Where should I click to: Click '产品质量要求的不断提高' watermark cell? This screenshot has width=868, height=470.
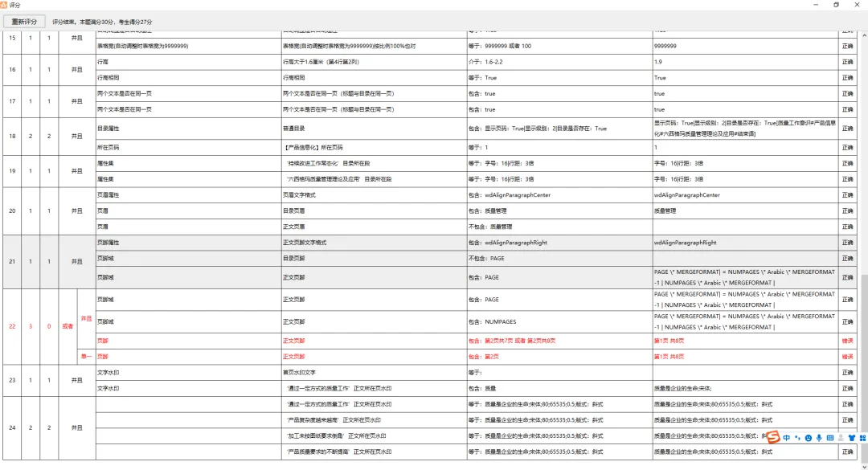coord(374,452)
